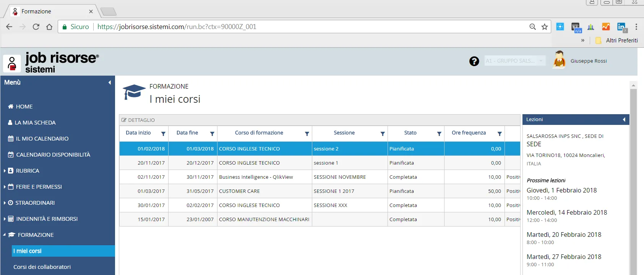Collapse the Menù sidebar arrow
The height and width of the screenshot is (275, 644).
click(x=110, y=82)
